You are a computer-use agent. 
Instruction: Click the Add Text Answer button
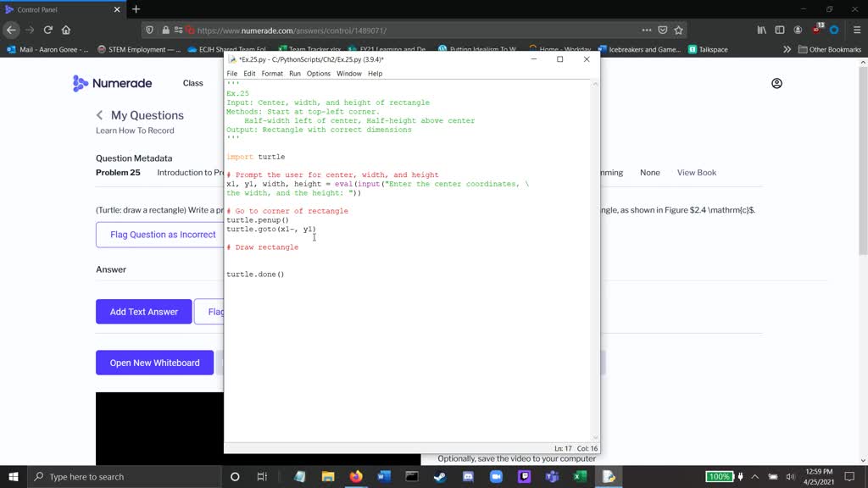pyautogui.click(x=144, y=312)
